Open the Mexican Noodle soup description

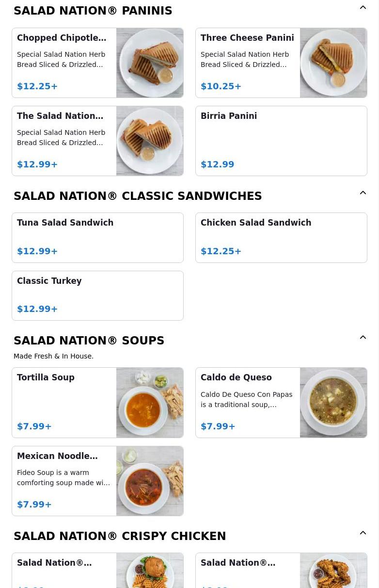coord(63,478)
